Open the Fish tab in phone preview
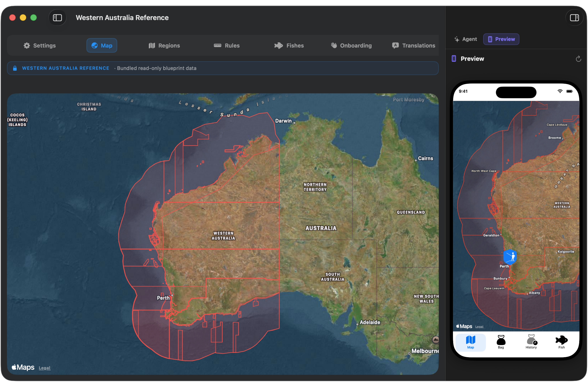The width and height of the screenshot is (588, 387). (x=561, y=342)
